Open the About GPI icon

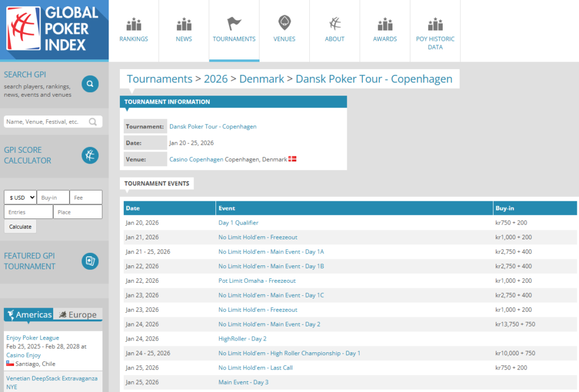(335, 24)
